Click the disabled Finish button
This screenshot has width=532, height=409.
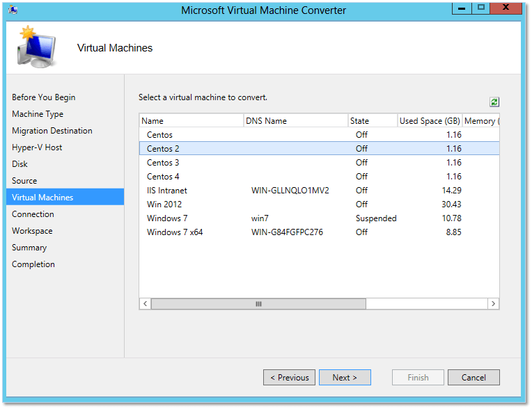click(x=418, y=378)
